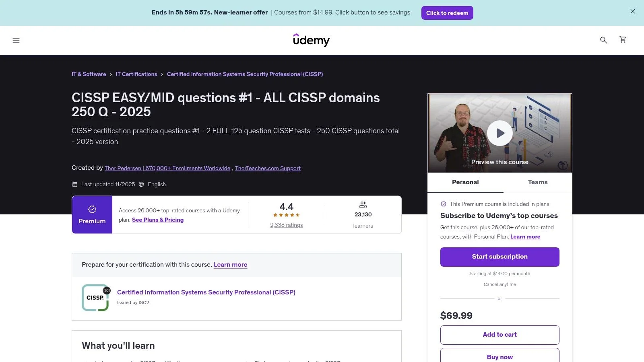This screenshot has width=644, height=362.
Task: Open the CISSP breadcrumb category link
Action: click(x=245, y=74)
